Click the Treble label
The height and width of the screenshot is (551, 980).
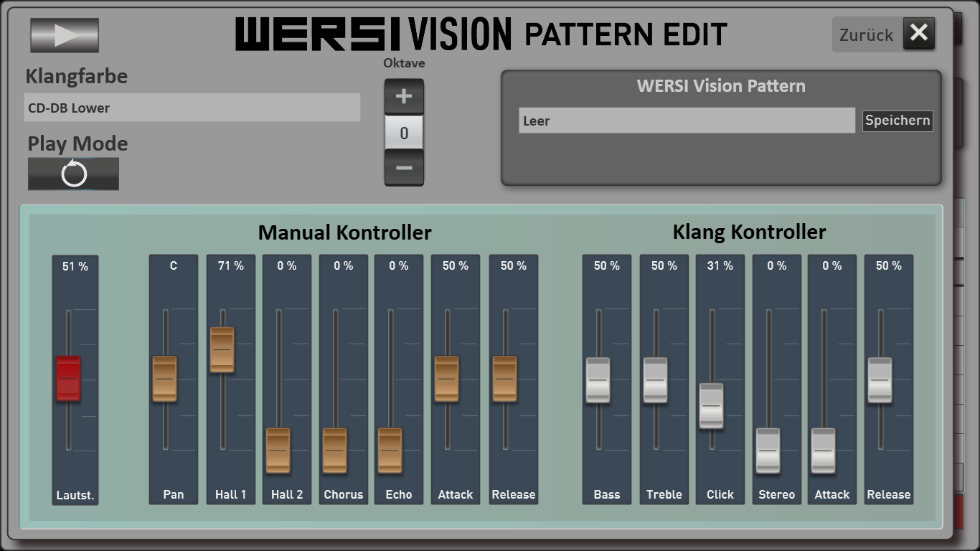(664, 494)
